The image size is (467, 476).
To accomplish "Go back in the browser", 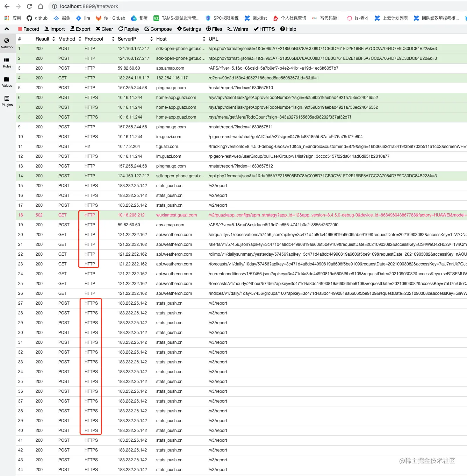I will coord(7,6).
